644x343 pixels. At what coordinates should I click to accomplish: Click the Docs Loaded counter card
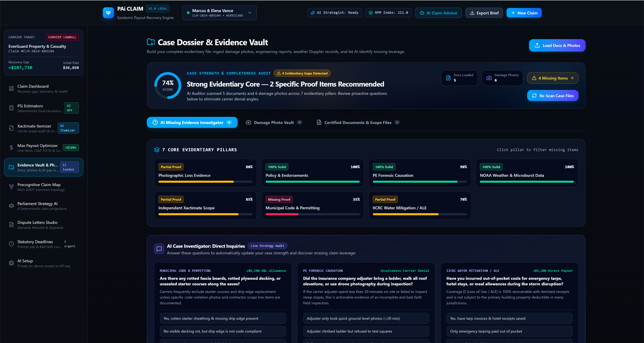click(x=459, y=78)
